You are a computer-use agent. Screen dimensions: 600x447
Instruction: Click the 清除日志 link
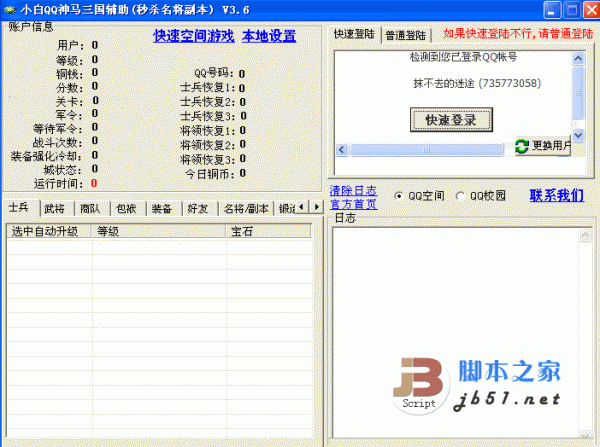coord(353,191)
